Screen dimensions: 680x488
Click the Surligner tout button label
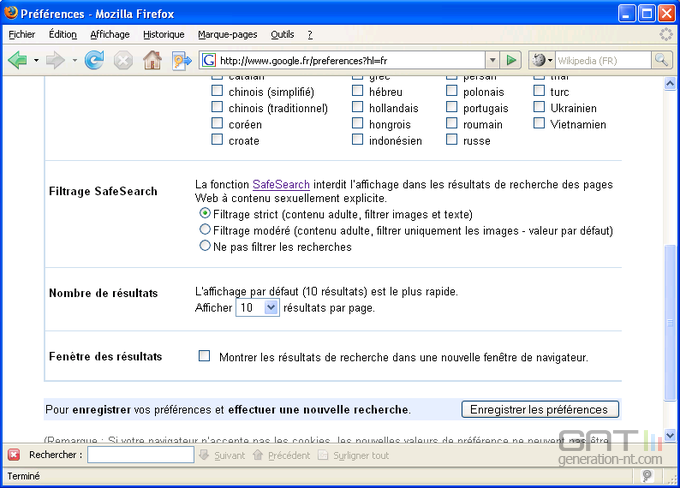coord(361,455)
